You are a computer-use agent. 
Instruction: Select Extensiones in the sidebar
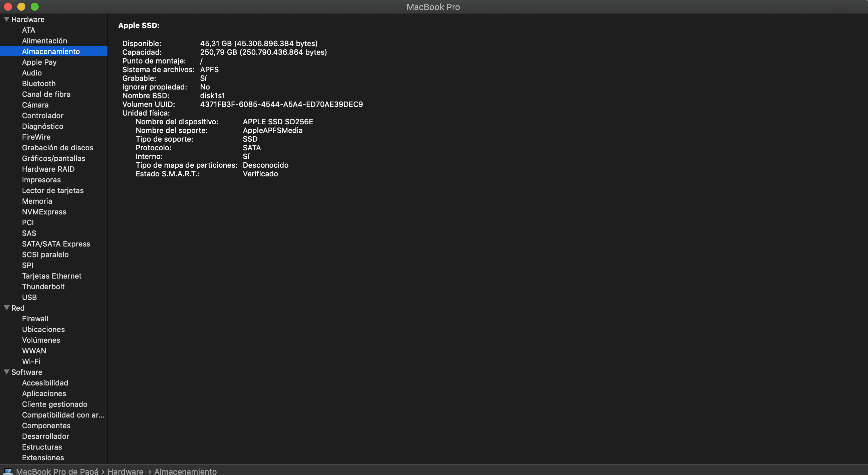coord(43,458)
